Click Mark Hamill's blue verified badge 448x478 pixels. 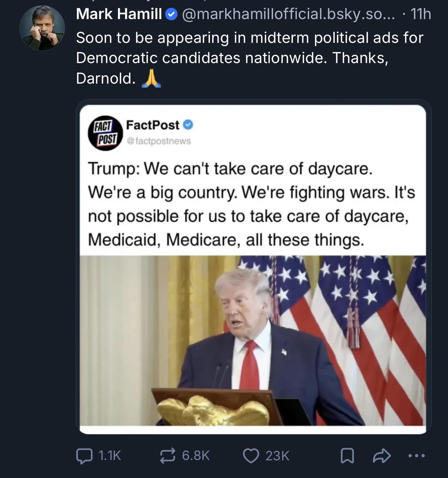coord(171,14)
